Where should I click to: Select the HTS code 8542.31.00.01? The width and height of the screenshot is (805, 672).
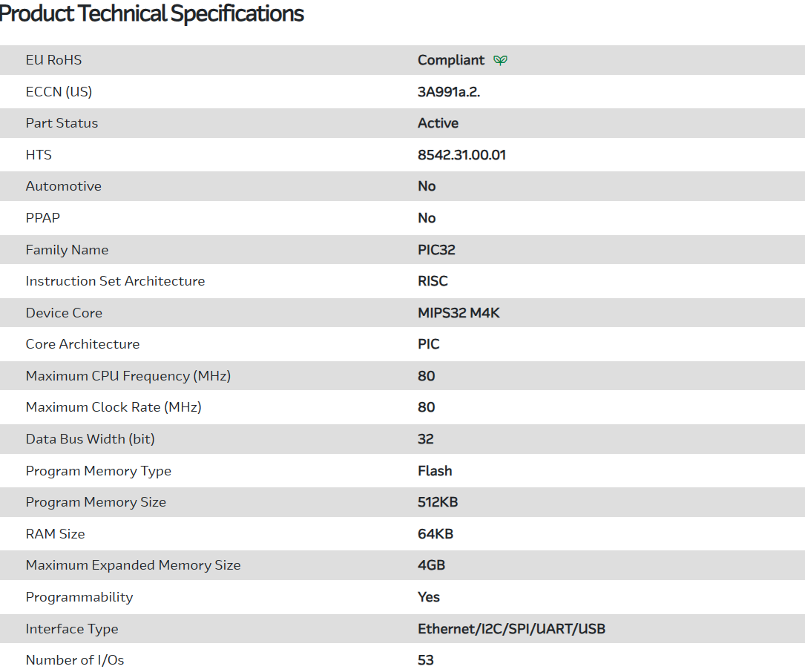461,155
